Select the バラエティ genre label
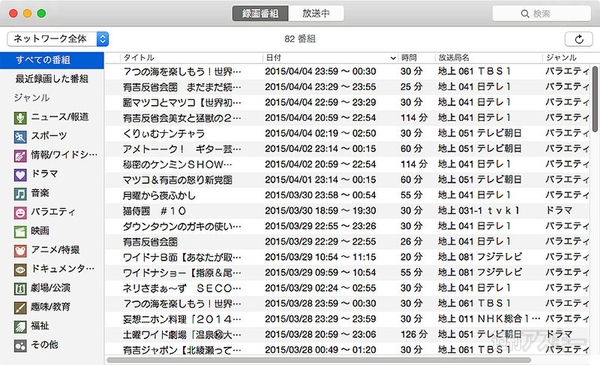Viewport: 600px width, 365px height. [x=53, y=212]
